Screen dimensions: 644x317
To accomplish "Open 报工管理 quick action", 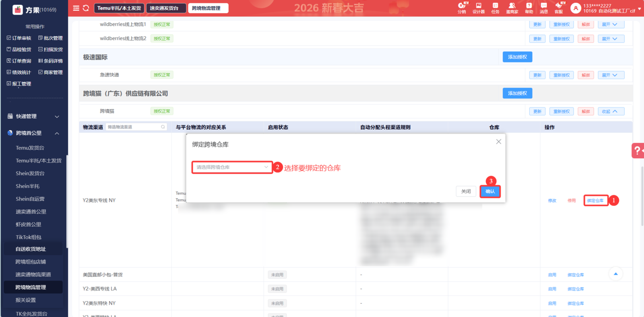I will pos(19,84).
